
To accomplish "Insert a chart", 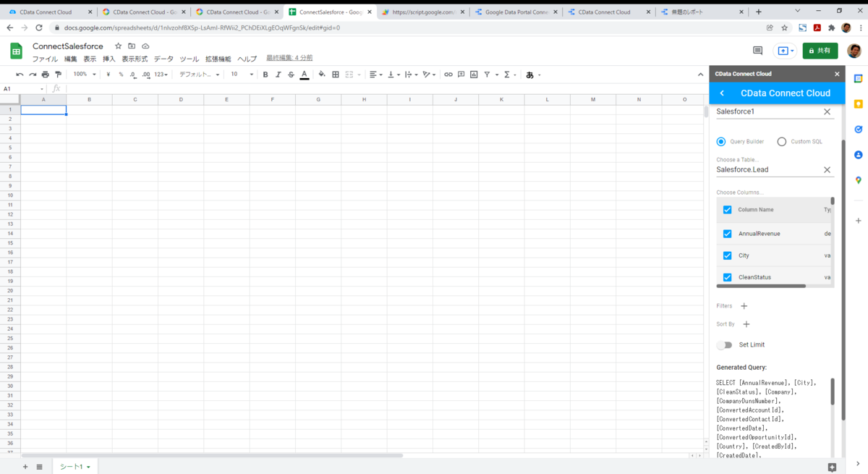I will [x=474, y=75].
